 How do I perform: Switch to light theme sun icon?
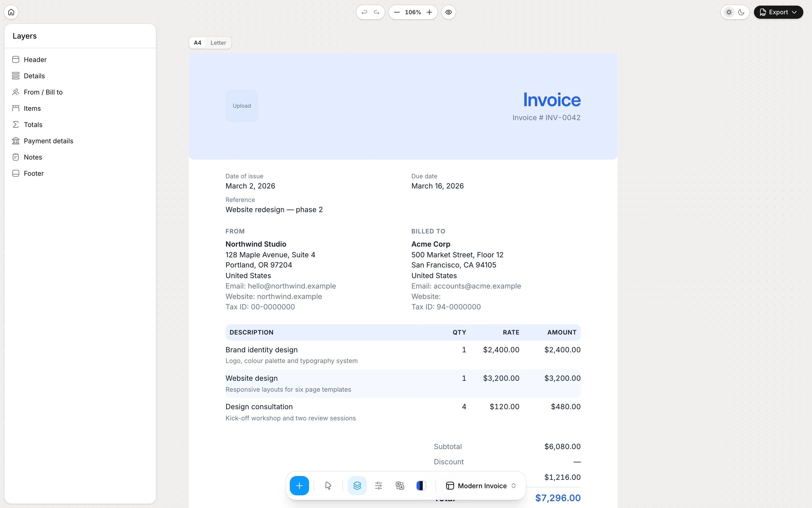pyautogui.click(x=729, y=12)
